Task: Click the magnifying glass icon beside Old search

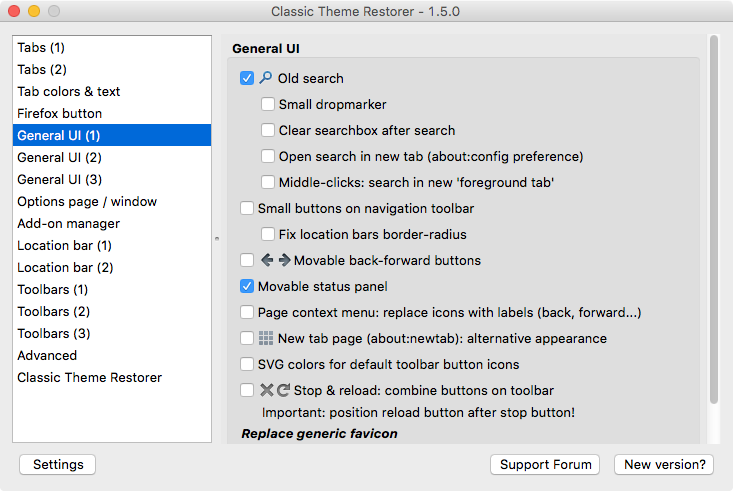Action: pos(266,78)
